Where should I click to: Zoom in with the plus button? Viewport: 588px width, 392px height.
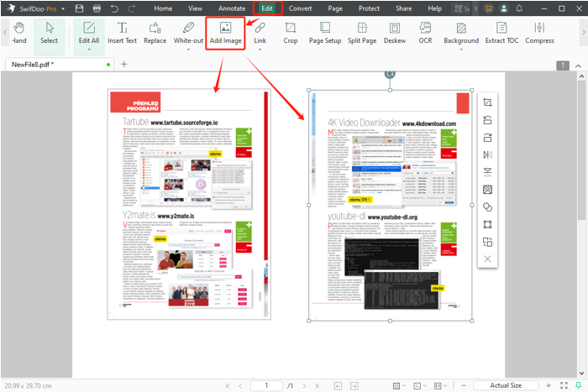click(x=549, y=385)
